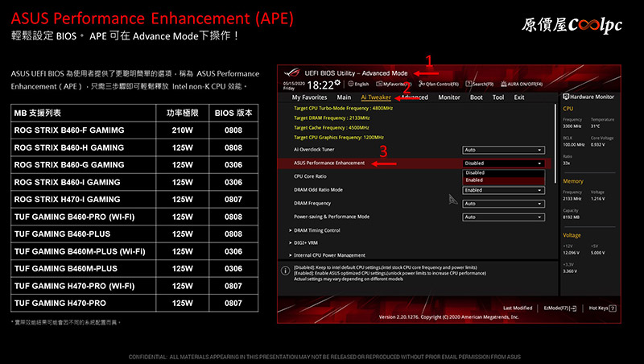The height and width of the screenshot is (364, 644).
Task: Open date and time settings gear icon
Action: coord(337,83)
